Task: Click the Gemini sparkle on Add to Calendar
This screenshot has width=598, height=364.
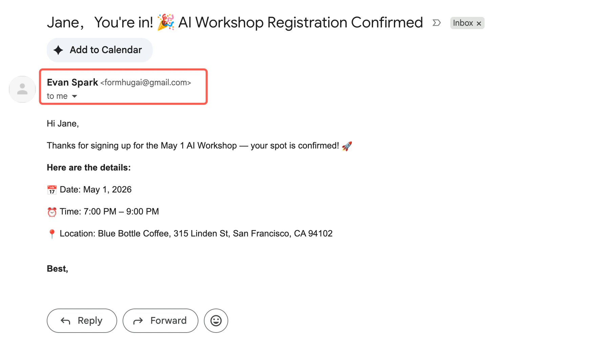Action: click(59, 50)
